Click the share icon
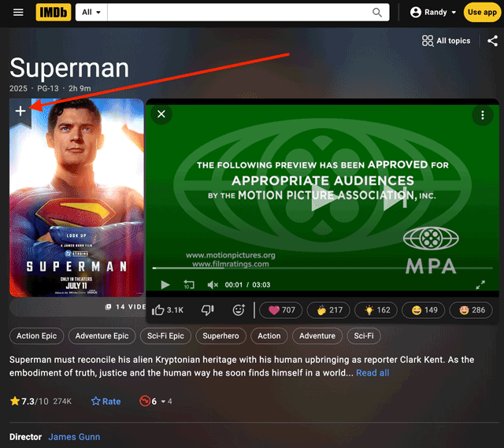Viewport: 504px width, 448px height. pyautogui.click(x=492, y=41)
